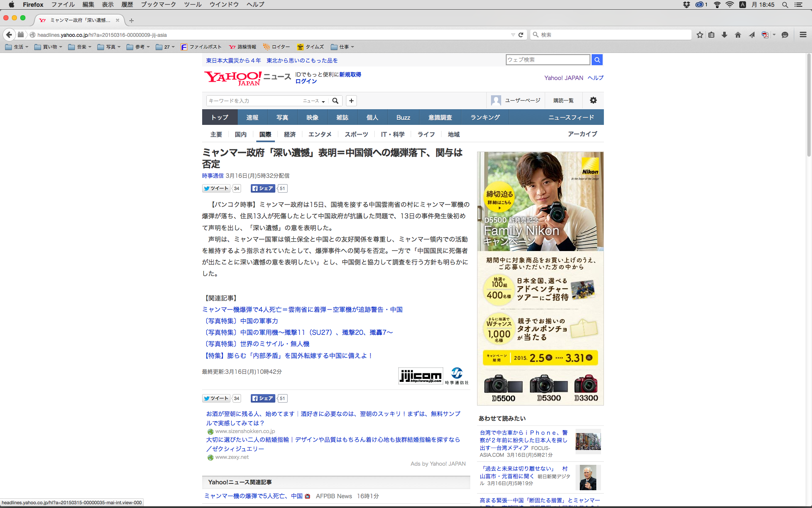Click blue web search magnifier button
Screen dimensions: 812x508
[x=597, y=60]
